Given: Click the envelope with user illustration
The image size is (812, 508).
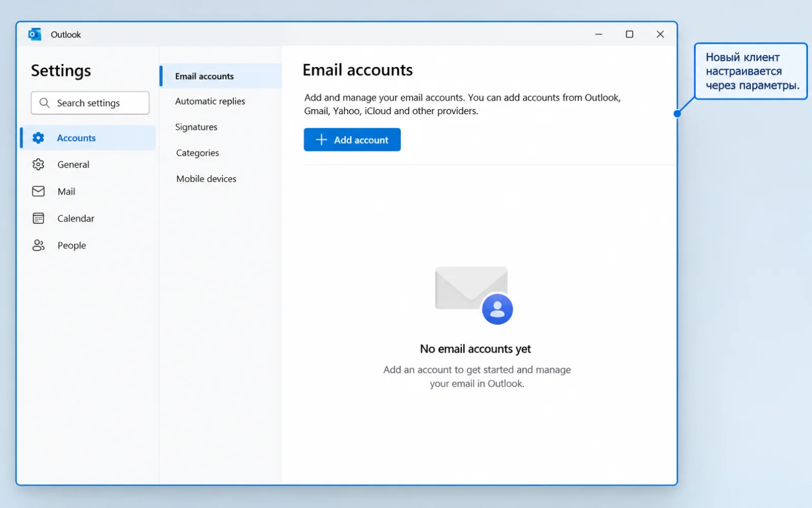Looking at the screenshot, I should [x=474, y=295].
